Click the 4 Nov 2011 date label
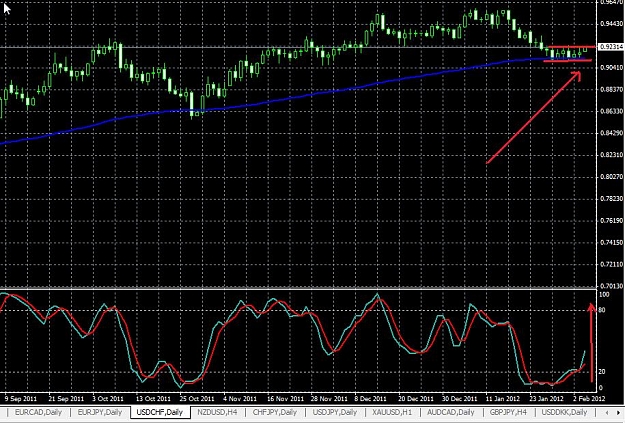 click(240, 398)
